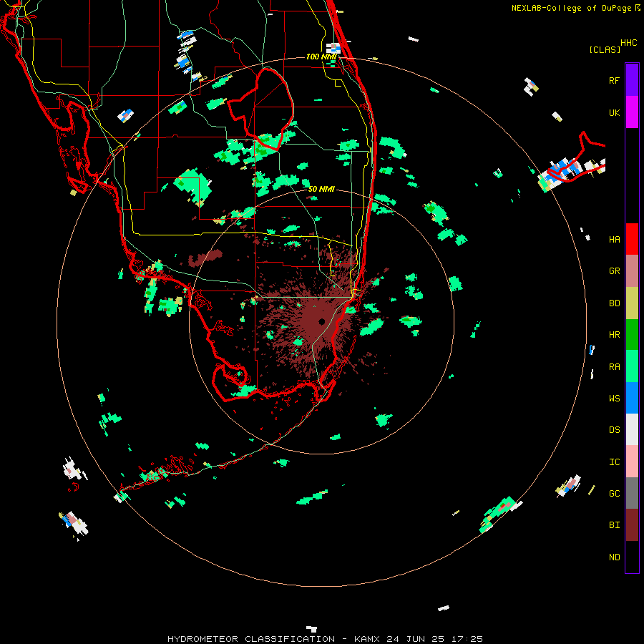Click the DS legend label
Image resolution: width=644 pixels, height=644 pixels.
614,430
